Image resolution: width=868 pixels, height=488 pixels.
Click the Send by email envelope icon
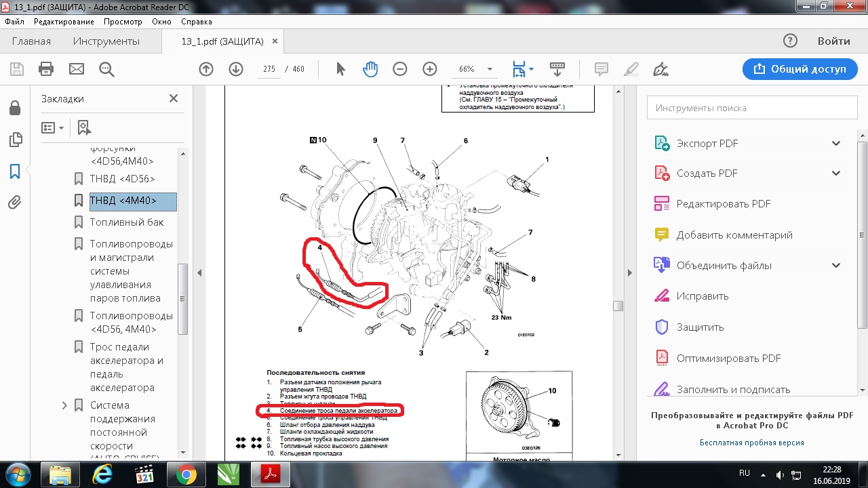76,69
